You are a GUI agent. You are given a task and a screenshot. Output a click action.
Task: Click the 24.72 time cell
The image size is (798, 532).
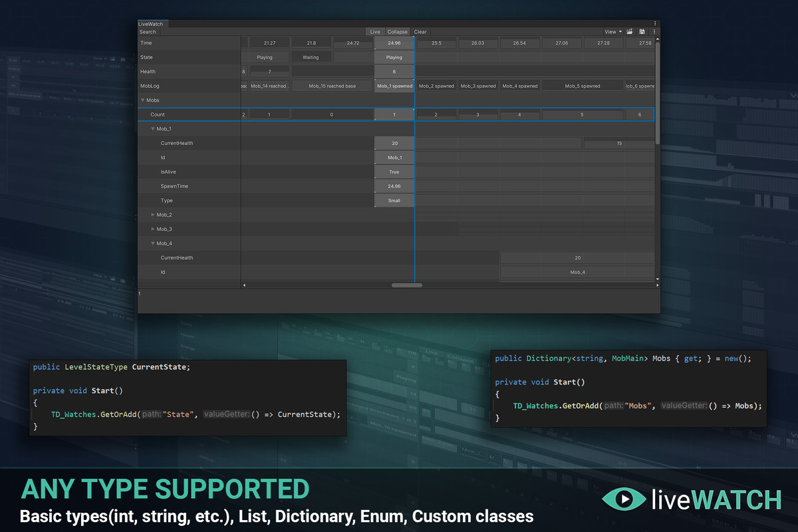(352, 43)
